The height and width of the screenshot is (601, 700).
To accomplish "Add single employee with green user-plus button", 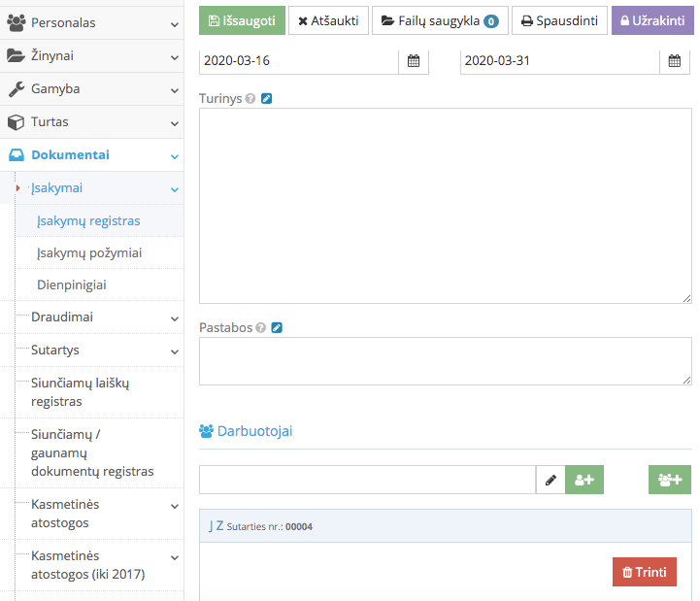I will tap(584, 480).
